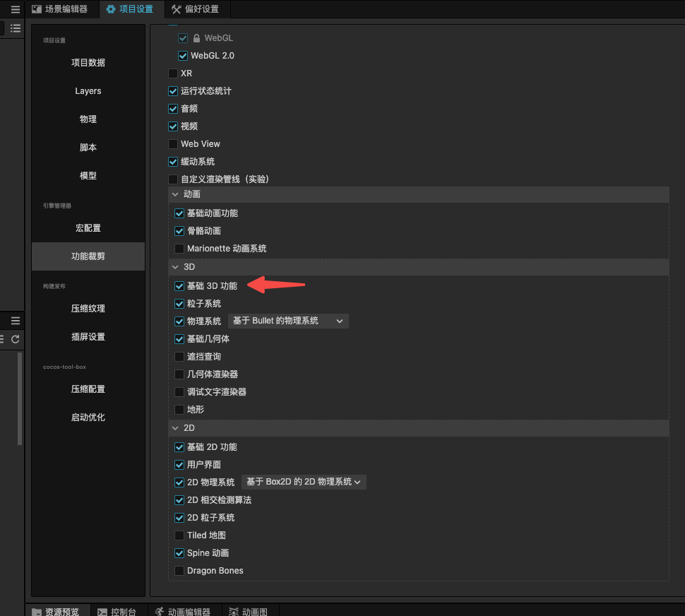Uncheck the WebGL 2.0 checkbox
685x616 pixels.
[x=183, y=56]
